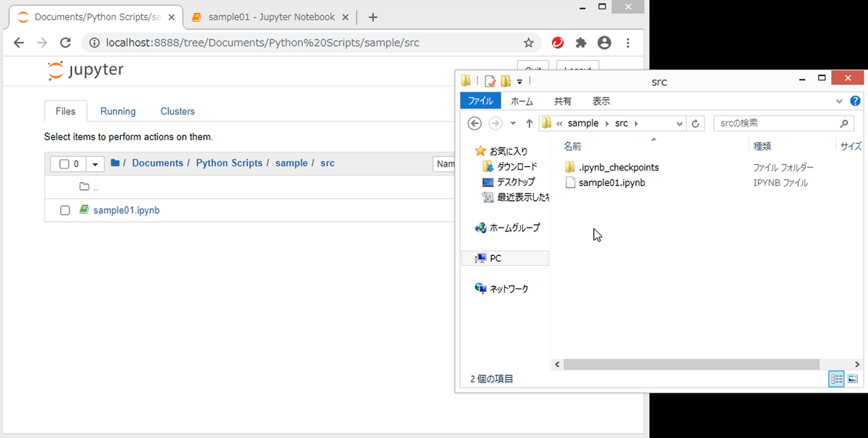Expand the src breadcrumb arrow in Explorer
The width and height of the screenshot is (868, 438).
coord(636,124)
